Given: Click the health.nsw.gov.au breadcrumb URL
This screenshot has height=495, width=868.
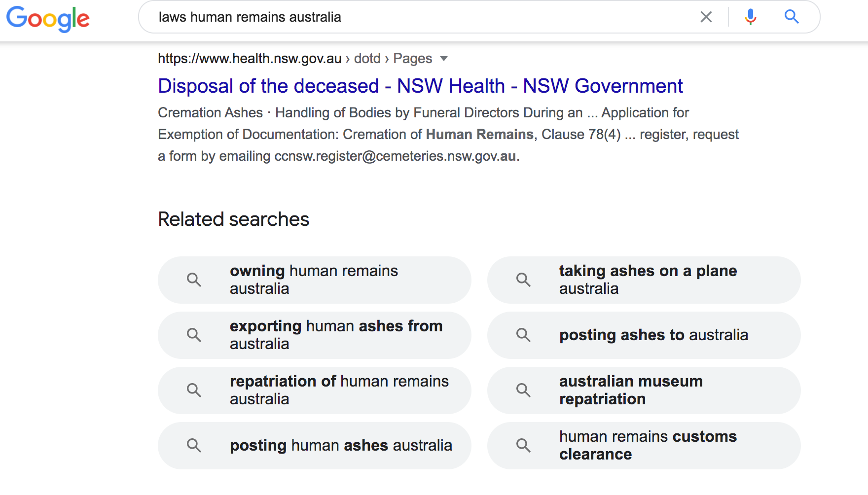Looking at the screenshot, I should 295,58.
